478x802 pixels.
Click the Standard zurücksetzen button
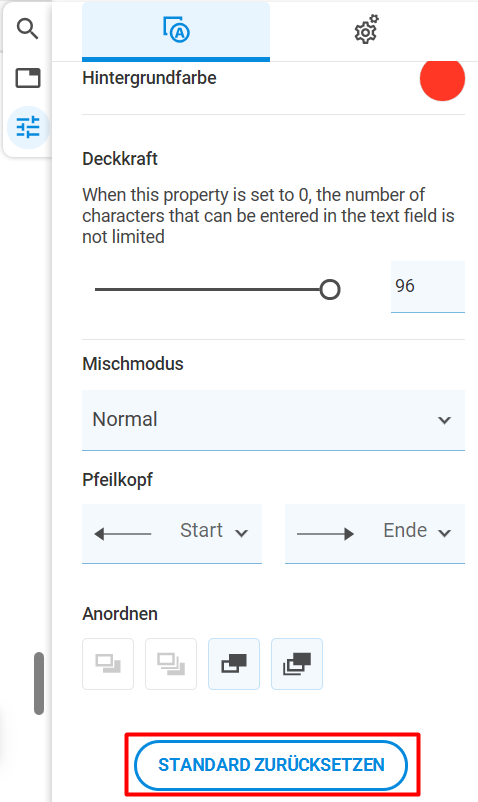pos(271,765)
